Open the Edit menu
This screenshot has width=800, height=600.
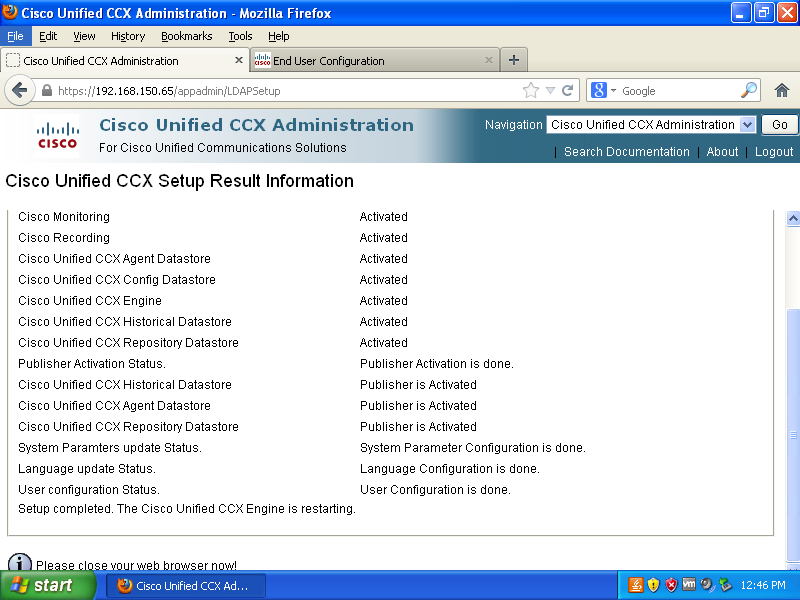click(x=48, y=36)
